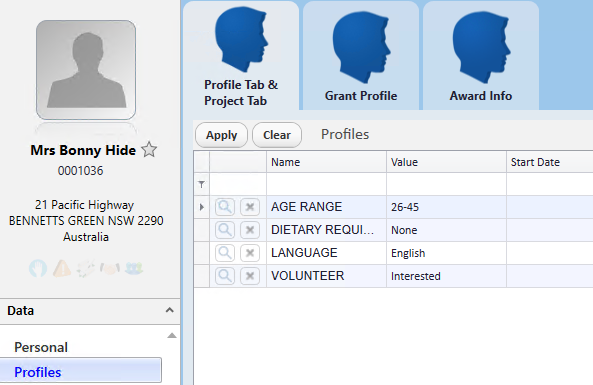Switch to the Grant Profile tab
Viewport: 593px width, 385px height.
pyautogui.click(x=361, y=56)
